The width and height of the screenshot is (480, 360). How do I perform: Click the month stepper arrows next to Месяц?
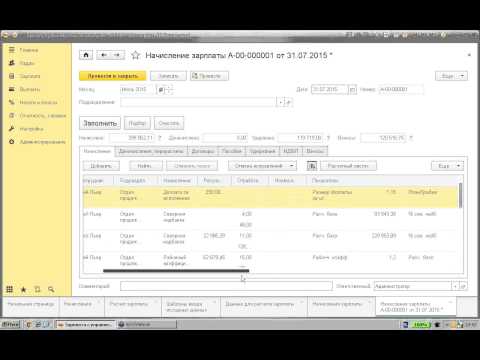click(169, 89)
